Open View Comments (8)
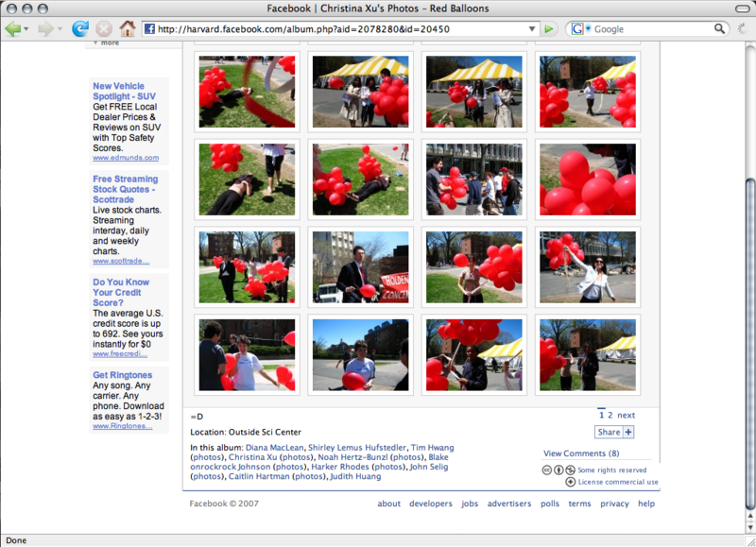The height and width of the screenshot is (547, 756). click(x=581, y=453)
